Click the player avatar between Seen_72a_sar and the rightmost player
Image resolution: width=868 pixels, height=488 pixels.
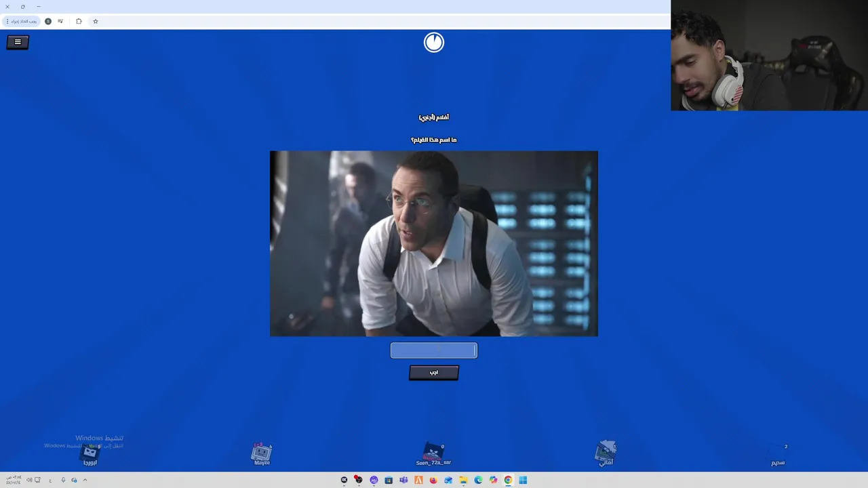click(606, 453)
